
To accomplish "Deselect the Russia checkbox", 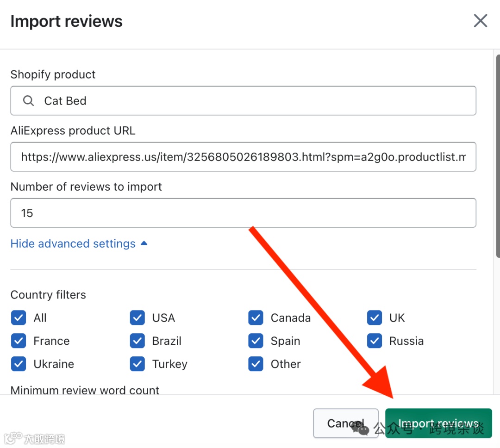I will (x=375, y=341).
